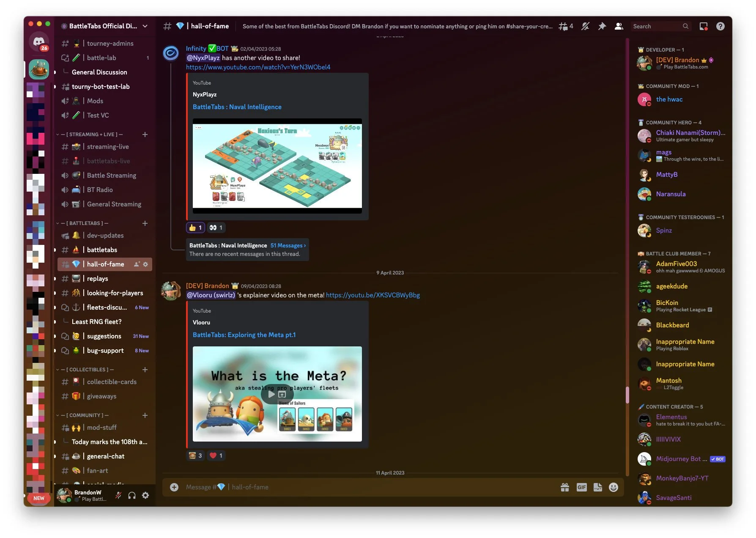756x538 pixels.
Task: Open BattleTabs Official server dropdown menu
Action: click(x=104, y=26)
